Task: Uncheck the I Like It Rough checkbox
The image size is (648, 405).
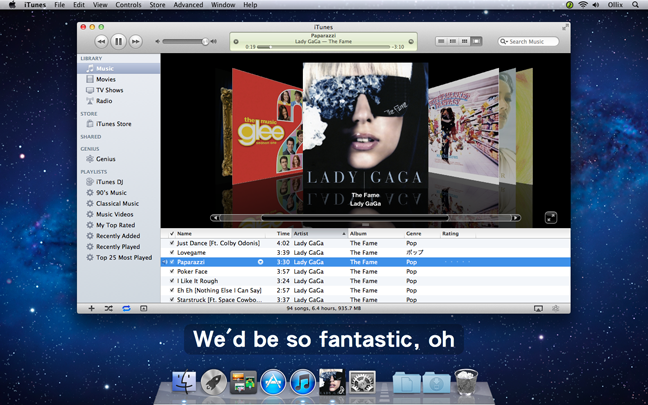Action: coord(172,281)
